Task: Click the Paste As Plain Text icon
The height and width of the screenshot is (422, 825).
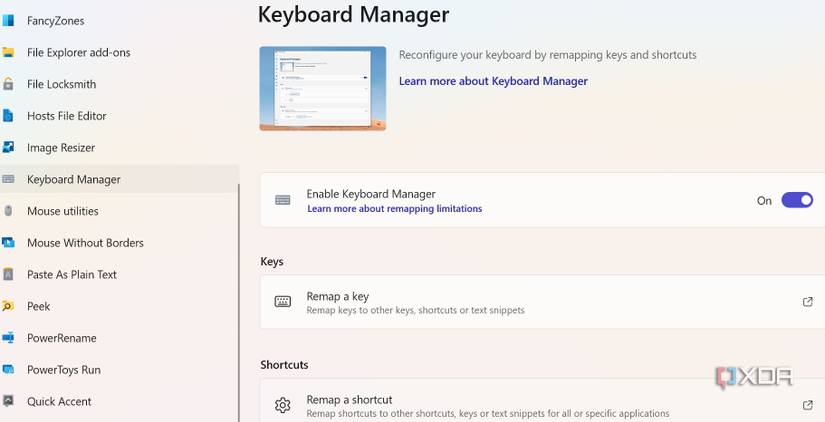Action: coord(8,274)
